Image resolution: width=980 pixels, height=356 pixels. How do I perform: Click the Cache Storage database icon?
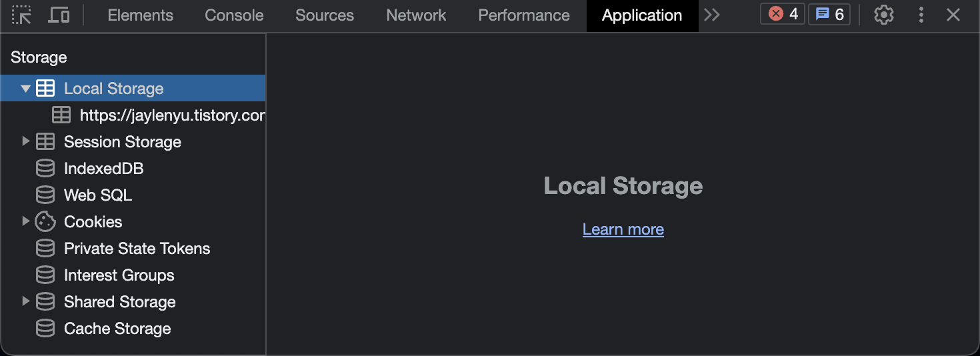45,328
